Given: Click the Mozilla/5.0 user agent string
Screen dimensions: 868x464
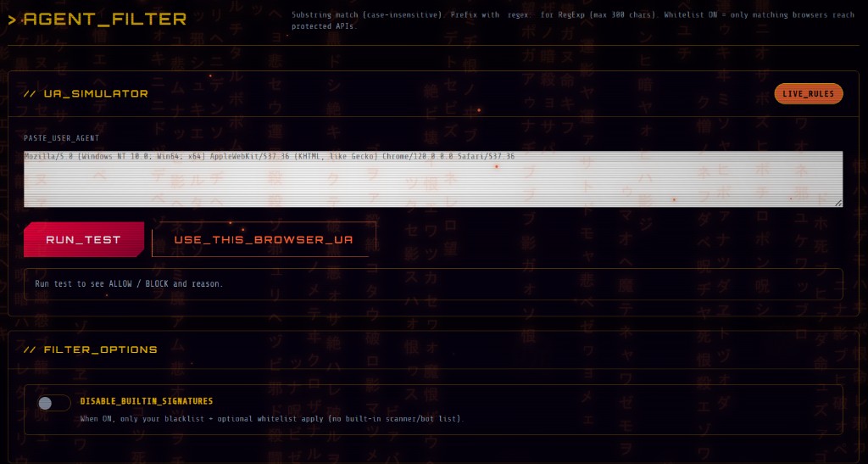Looking at the screenshot, I should click(x=269, y=157).
